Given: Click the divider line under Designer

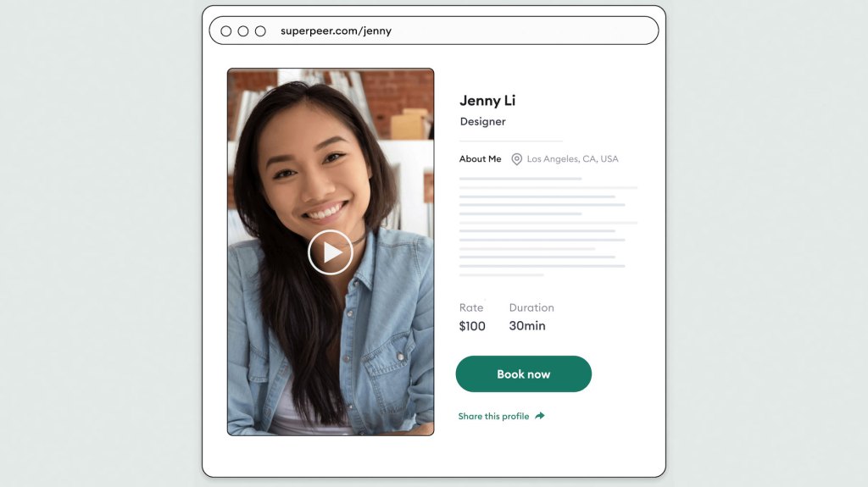Looking at the screenshot, I should [511, 141].
